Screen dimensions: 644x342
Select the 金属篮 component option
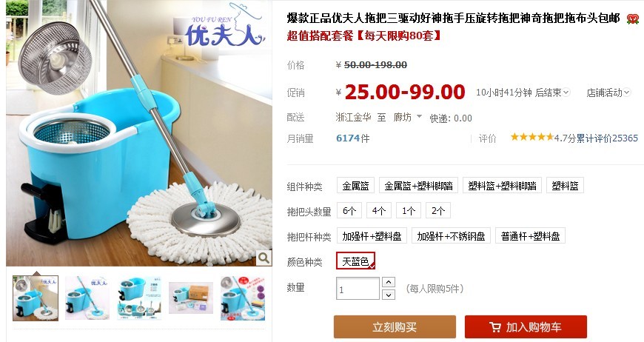point(355,186)
